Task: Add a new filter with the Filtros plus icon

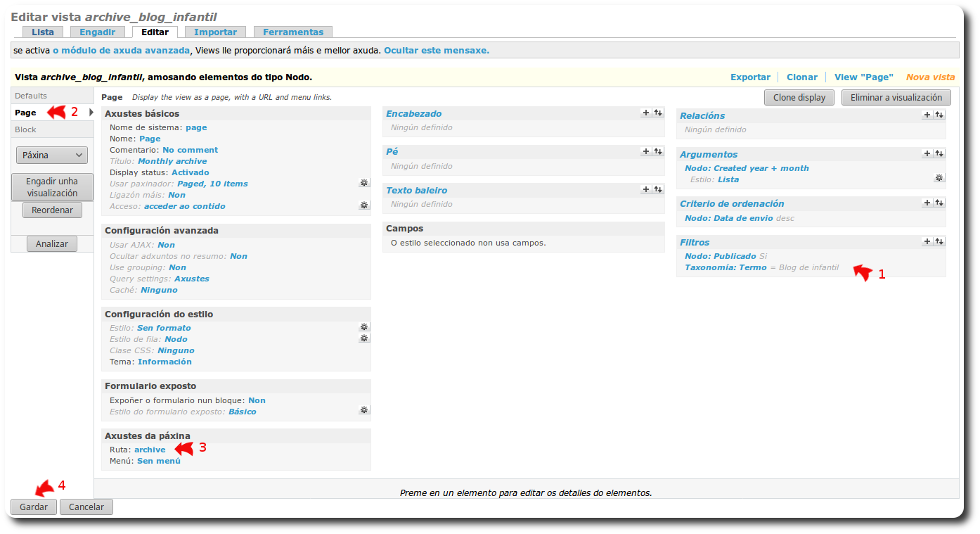Action: tap(927, 241)
